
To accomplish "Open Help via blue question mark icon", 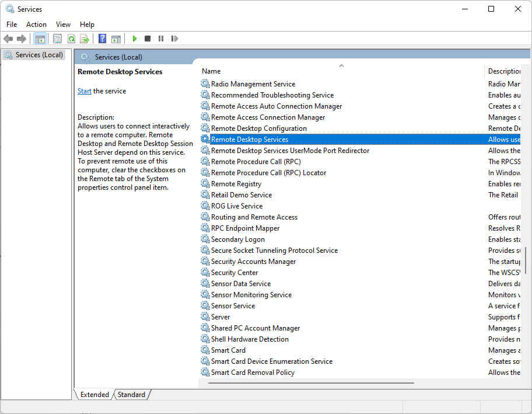I will (103, 39).
